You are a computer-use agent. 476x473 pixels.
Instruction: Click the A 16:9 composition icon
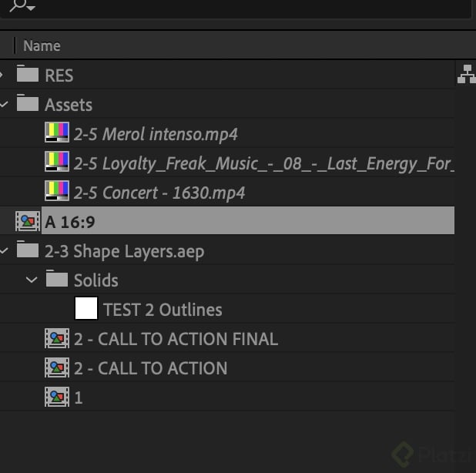tap(28, 222)
